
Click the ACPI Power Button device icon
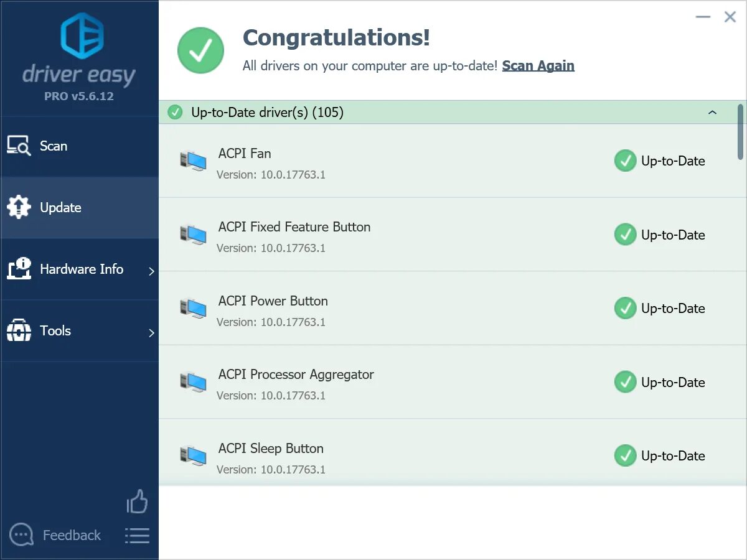click(x=193, y=309)
